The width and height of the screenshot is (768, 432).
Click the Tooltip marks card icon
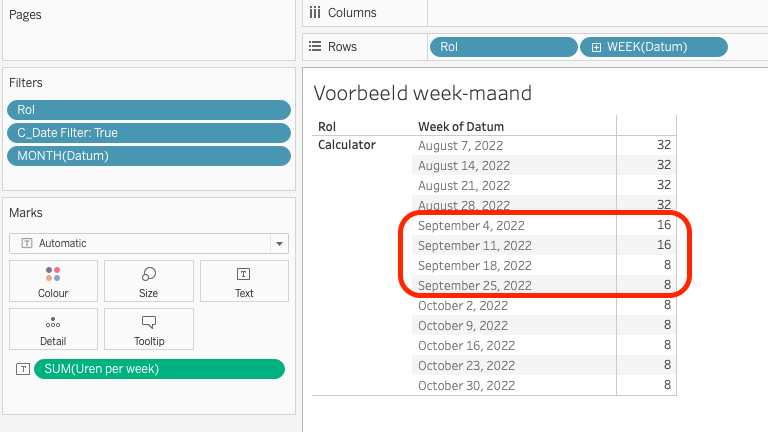[148, 322]
